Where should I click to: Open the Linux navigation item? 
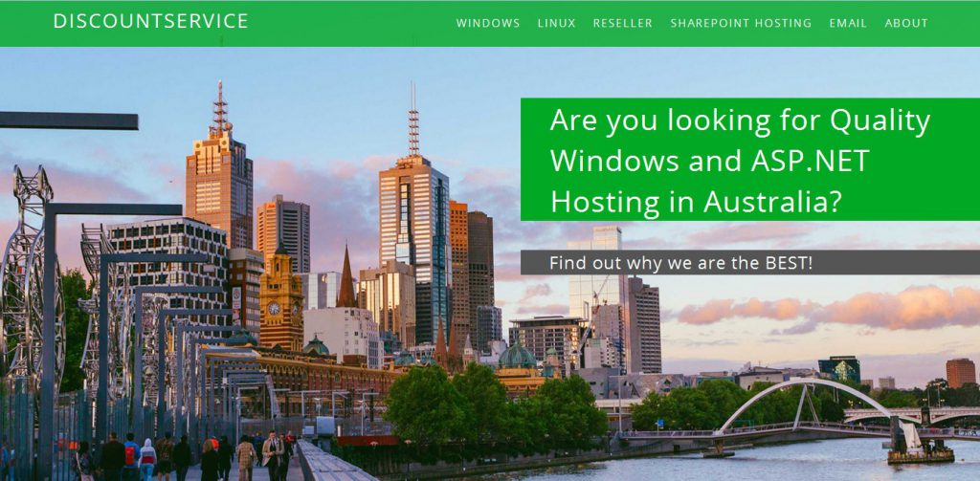pos(556,23)
